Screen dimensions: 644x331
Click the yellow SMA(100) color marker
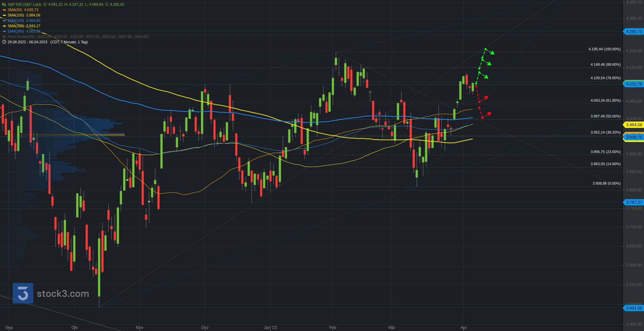pos(4,15)
